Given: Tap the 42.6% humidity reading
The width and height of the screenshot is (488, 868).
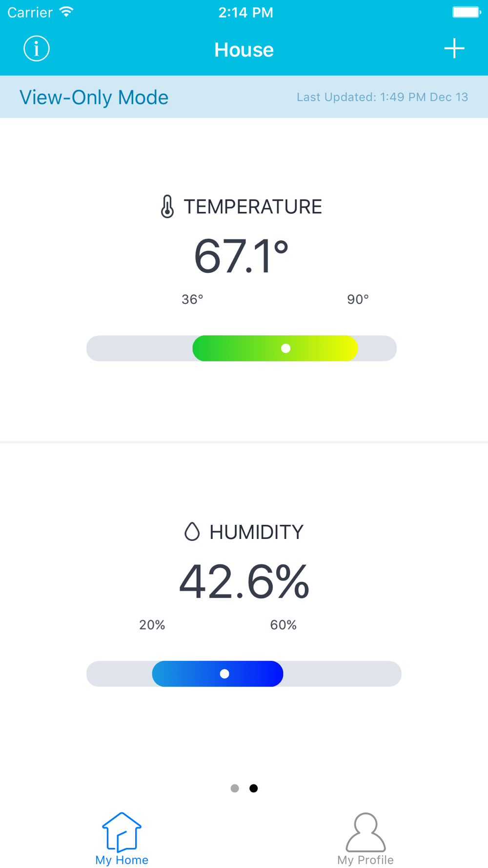Looking at the screenshot, I should coord(244,581).
